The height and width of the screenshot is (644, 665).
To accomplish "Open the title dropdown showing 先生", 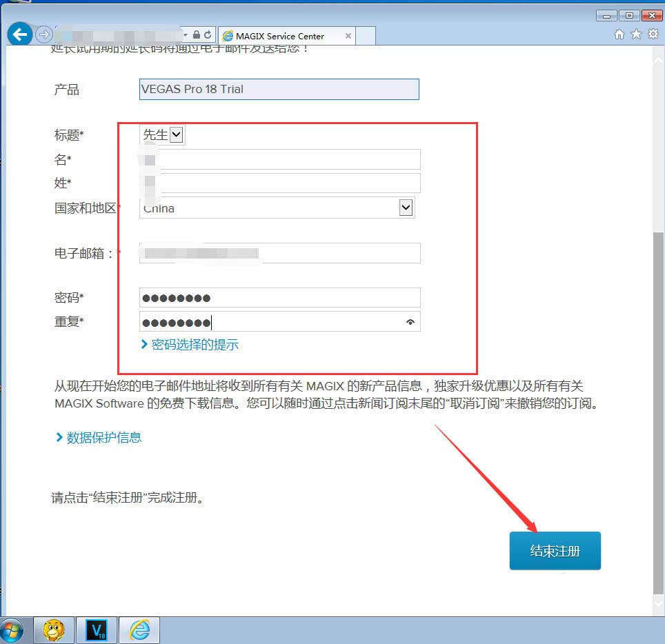I will coord(162,135).
